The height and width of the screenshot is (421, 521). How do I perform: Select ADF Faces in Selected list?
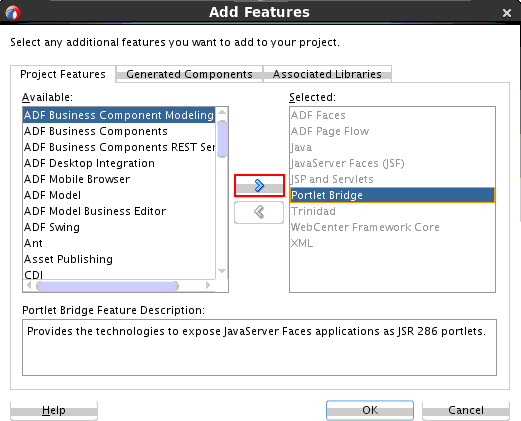click(392, 115)
